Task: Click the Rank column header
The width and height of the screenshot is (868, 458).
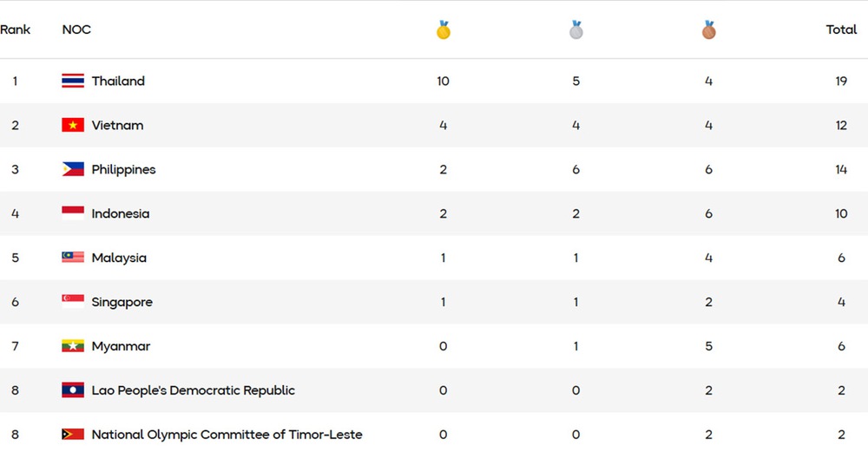Action: pos(16,29)
